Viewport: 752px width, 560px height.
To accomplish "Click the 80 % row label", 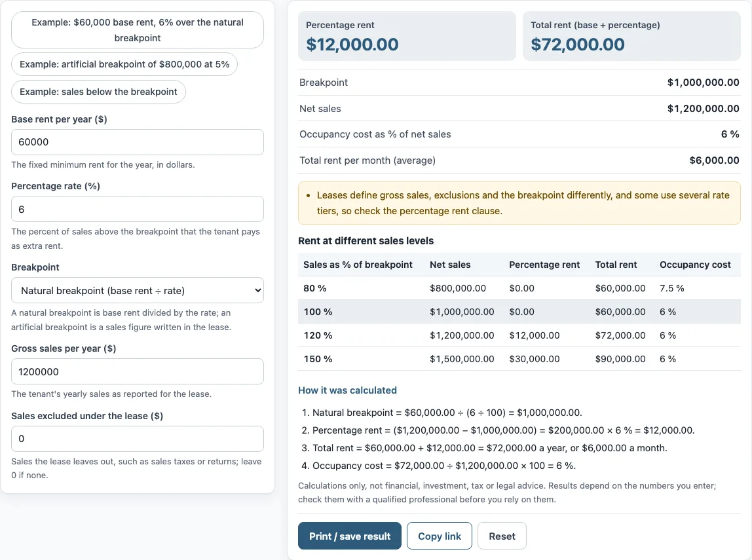I will pos(314,288).
